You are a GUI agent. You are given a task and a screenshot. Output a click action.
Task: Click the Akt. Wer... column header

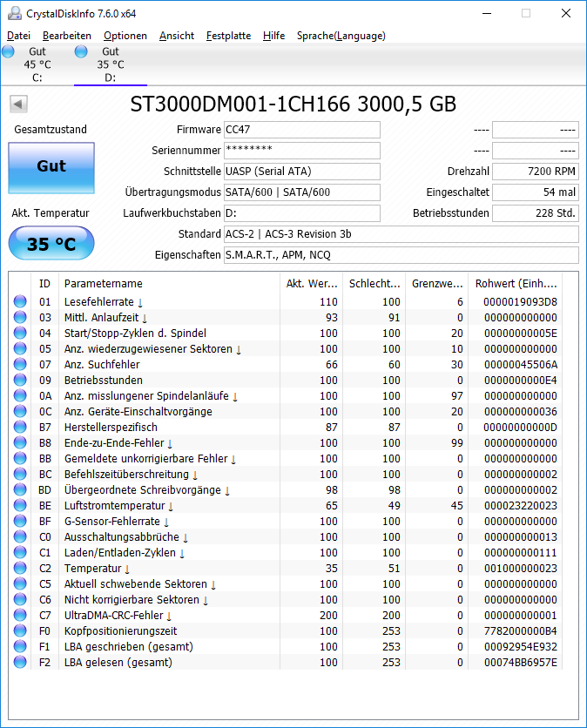311,284
